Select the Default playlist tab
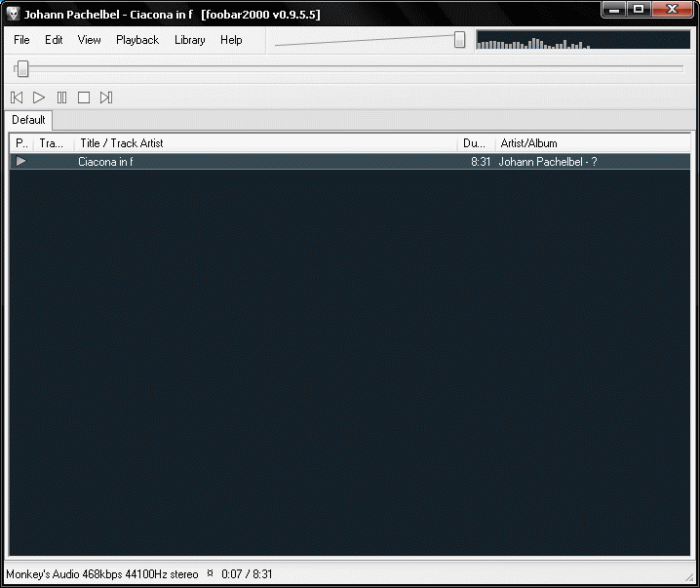 tap(28, 120)
